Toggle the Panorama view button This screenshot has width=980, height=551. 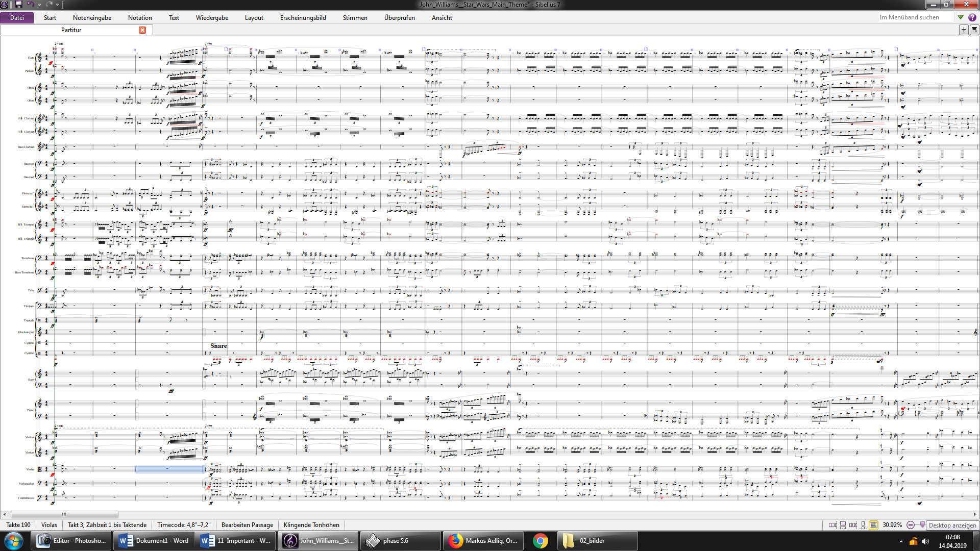pyautogui.click(x=873, y=525)
